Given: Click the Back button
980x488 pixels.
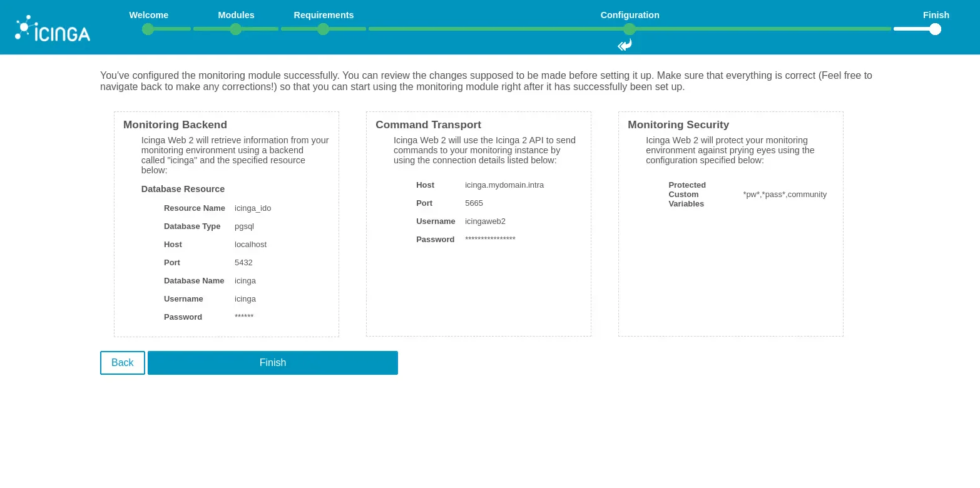Looking at the screenshot, I should (122, 363).
